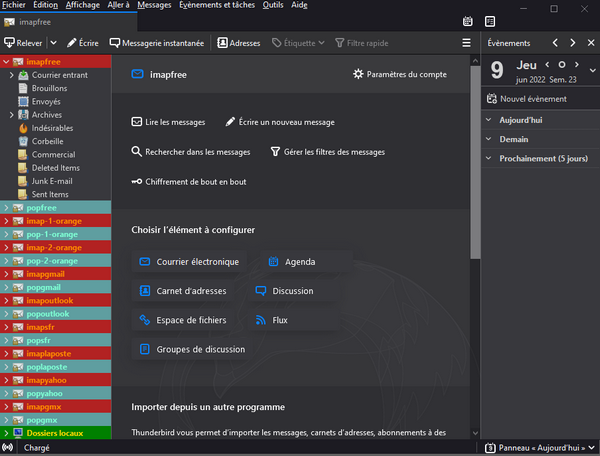Go to next Évènements pane view

[572, 43]
